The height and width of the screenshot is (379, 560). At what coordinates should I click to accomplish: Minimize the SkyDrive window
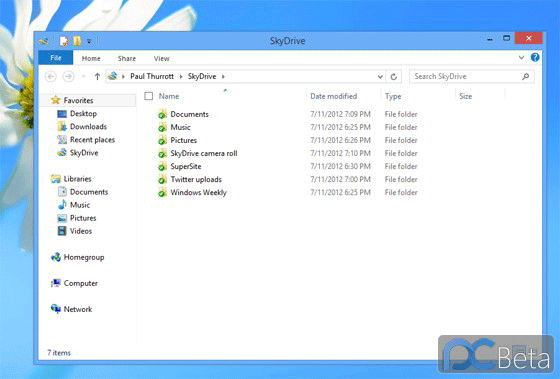pos(490,39)
